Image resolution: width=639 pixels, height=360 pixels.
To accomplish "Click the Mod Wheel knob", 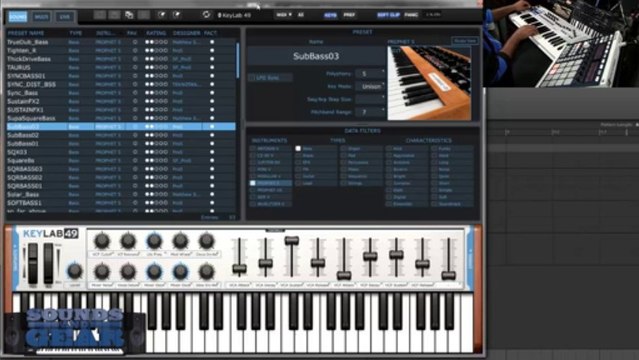I will (x=180, y=241).
